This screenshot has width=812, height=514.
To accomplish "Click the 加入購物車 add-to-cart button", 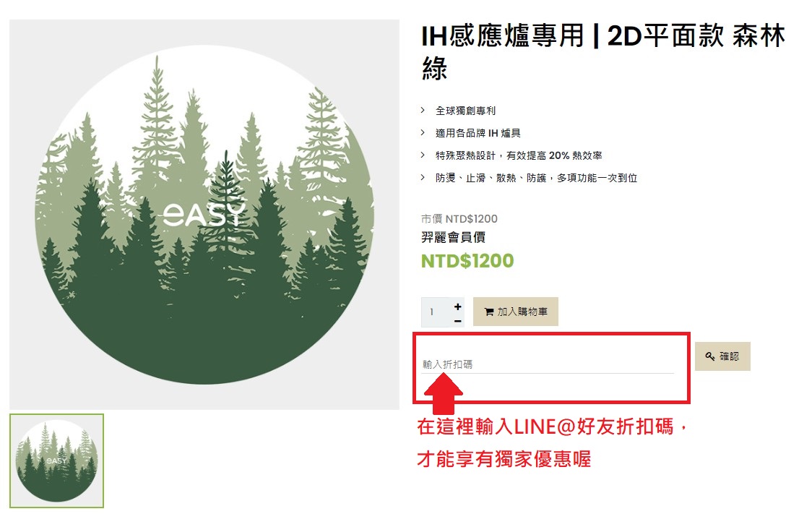I will [x=515, y=312].
